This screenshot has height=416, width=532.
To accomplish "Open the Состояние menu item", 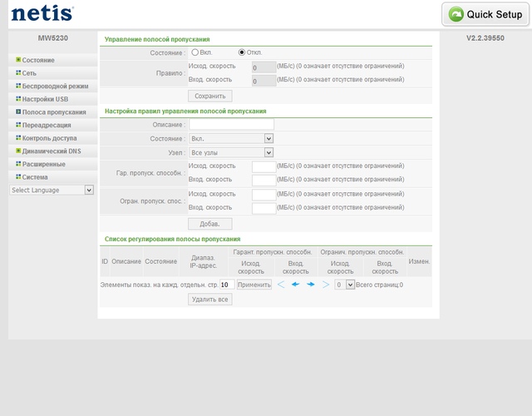I will [x=38, y=60].
